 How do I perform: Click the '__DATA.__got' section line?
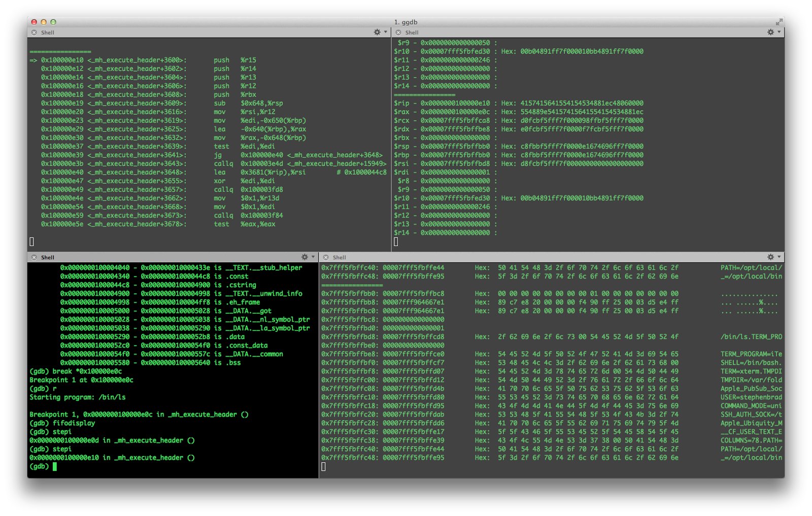[166, 311]
